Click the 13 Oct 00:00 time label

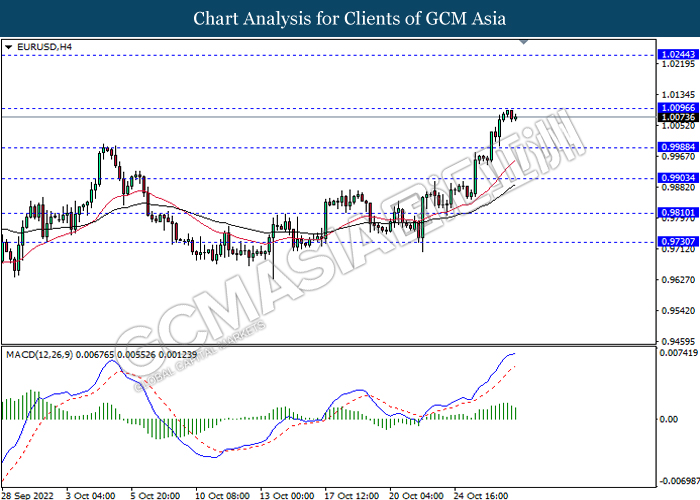pyautogui.click(x=287, y=495)
